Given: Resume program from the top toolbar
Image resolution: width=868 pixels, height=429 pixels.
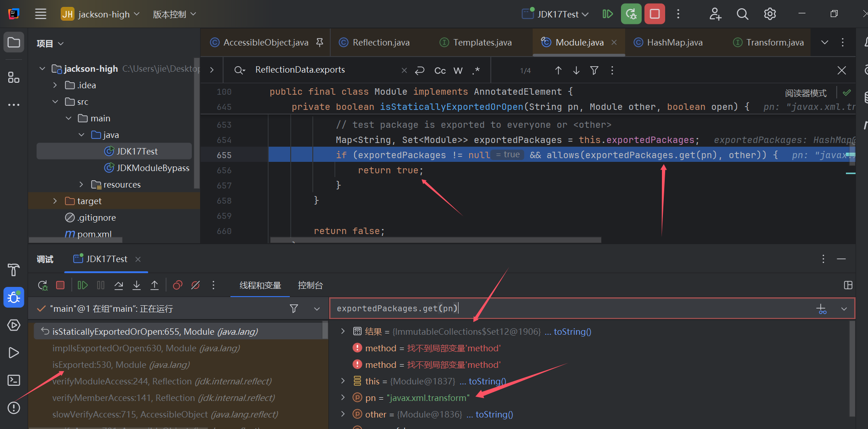Looking at the screenshot, I should tap(608, 14).
